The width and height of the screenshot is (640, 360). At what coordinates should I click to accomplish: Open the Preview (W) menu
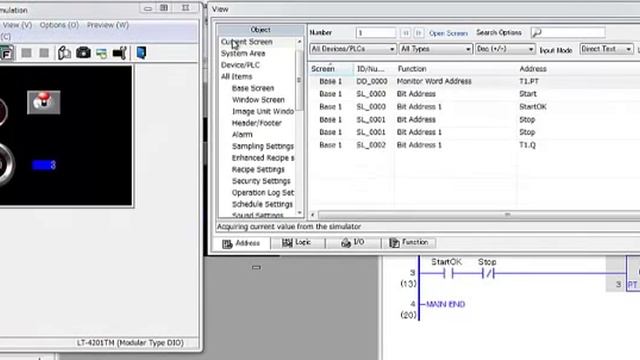(108, 25)
